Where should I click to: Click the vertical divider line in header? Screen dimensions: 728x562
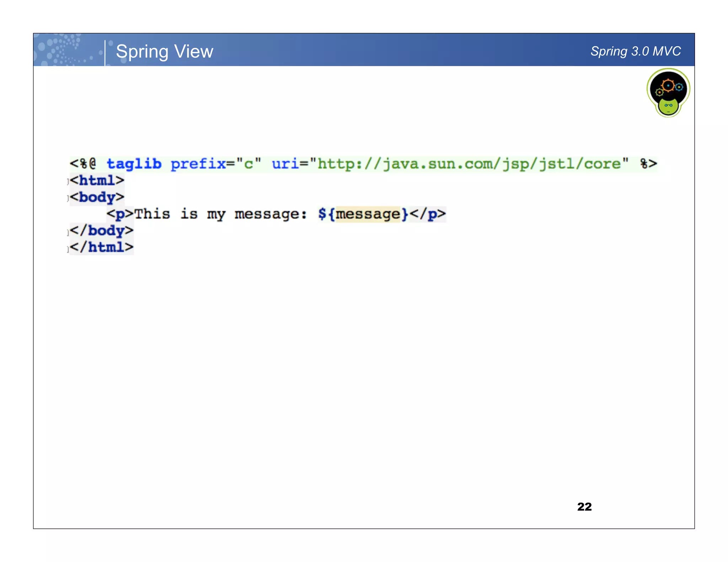click(105, 53)
